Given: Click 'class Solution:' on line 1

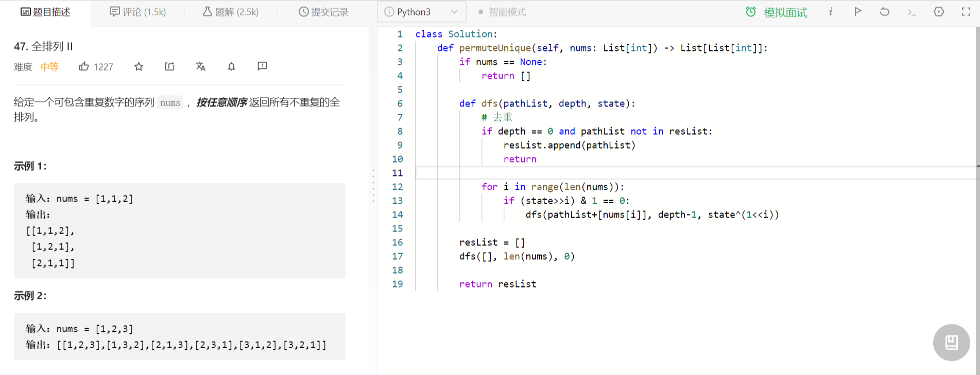Looking at the screenshot, I should [456, 34].
